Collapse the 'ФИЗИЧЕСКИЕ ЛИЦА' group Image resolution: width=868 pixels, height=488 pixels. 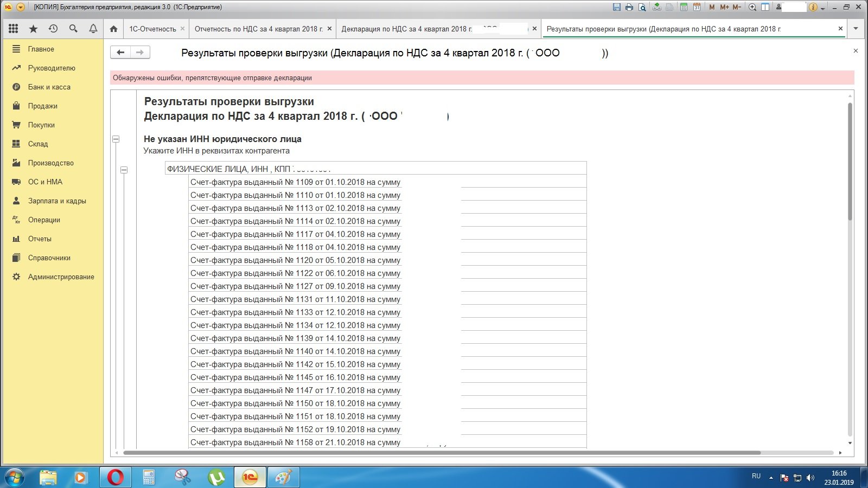[x=124, y=170]
